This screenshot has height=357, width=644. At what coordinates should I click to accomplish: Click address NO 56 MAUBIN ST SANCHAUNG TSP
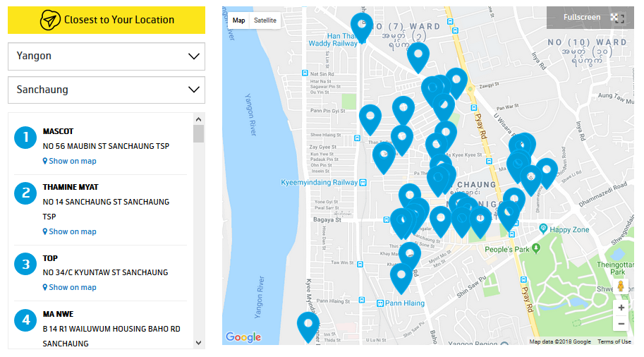click(106, 146)
